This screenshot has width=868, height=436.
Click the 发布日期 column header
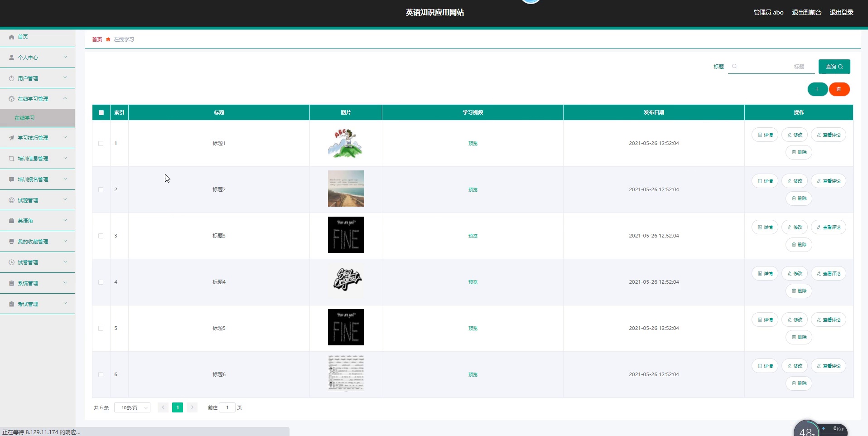(x=654, y=112)
